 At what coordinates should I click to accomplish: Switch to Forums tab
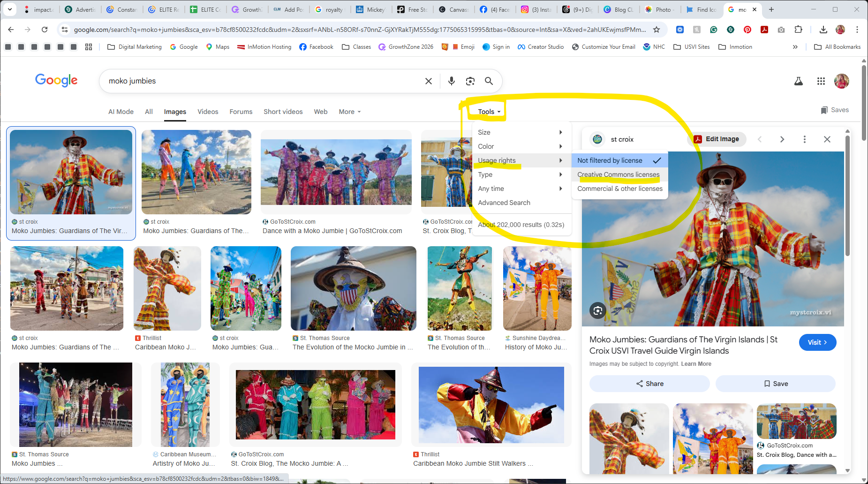tap(241, 112)
